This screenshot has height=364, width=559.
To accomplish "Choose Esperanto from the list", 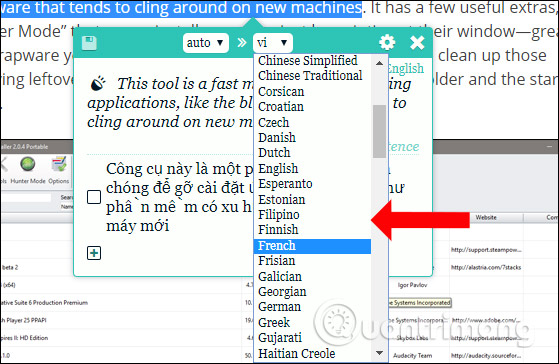I will tap(312, 184).
